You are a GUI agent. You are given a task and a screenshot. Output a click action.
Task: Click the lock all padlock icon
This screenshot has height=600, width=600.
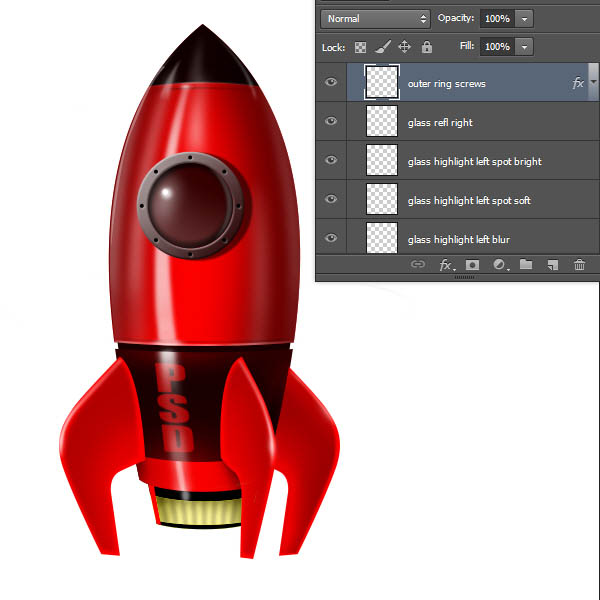[x=427, y=47]
